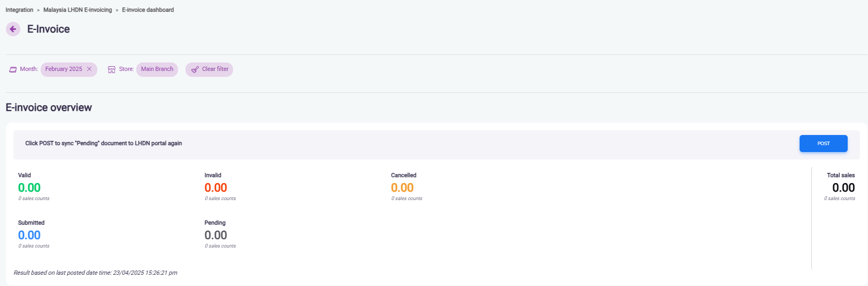The height and width of the screenshot is (286, 868).
Task: Click the E-invoice overview heading
Action: click(49, 108)
